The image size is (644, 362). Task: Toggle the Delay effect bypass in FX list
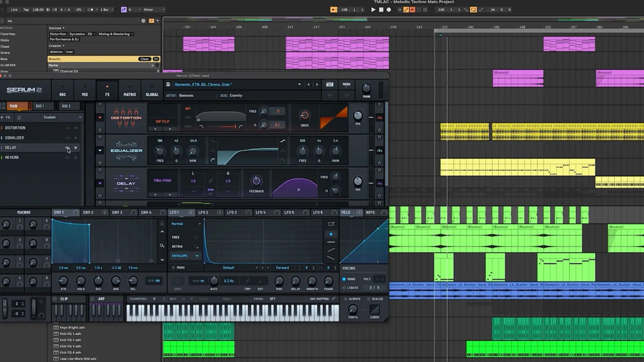click(67, 147)
